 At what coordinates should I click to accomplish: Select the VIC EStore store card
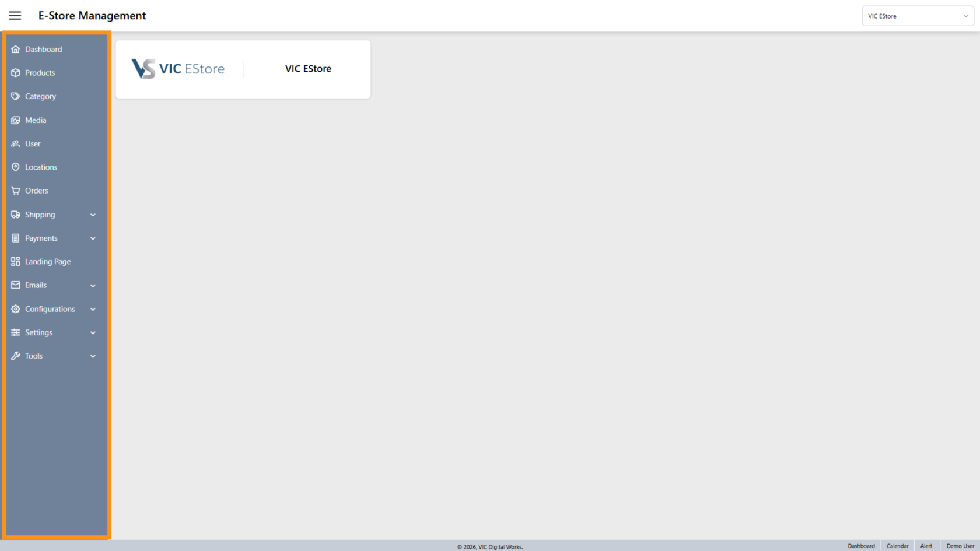243,69
